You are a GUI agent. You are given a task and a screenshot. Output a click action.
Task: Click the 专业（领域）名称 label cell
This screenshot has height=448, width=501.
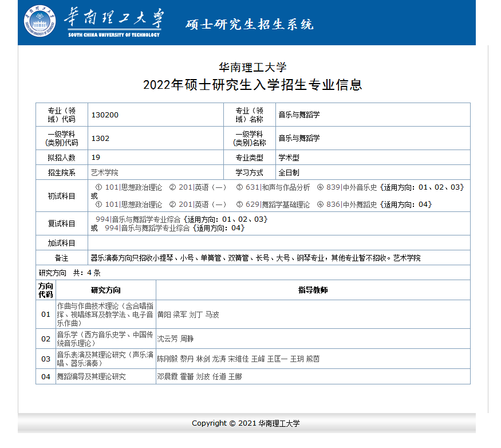click(x=250, y=115)
